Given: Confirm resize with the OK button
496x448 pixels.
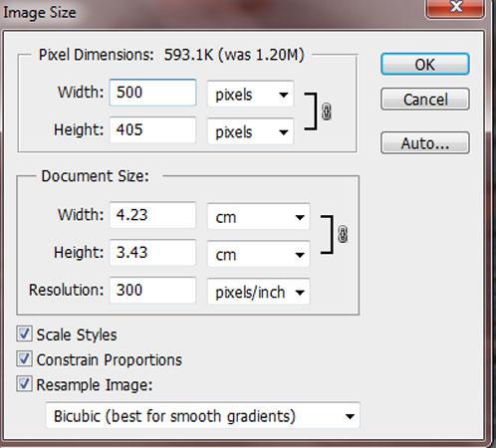Looking at the screenshot, I should click(425, 64).
